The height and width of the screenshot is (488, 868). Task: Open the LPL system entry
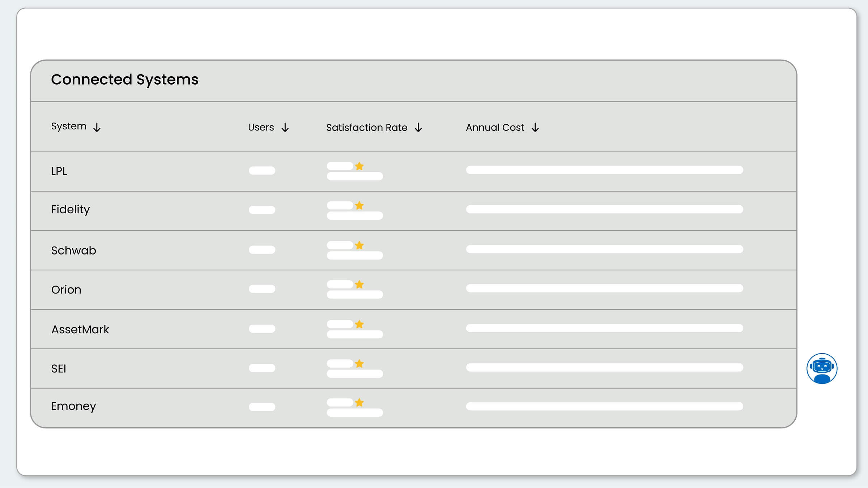tap(59, 171)
